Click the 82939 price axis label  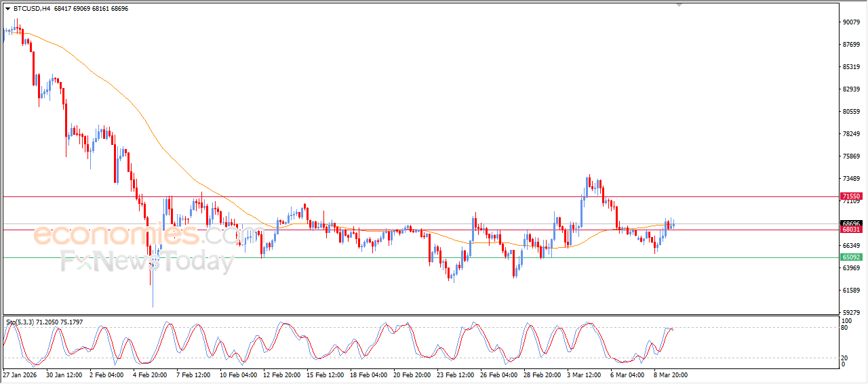(x=851, y=89)
